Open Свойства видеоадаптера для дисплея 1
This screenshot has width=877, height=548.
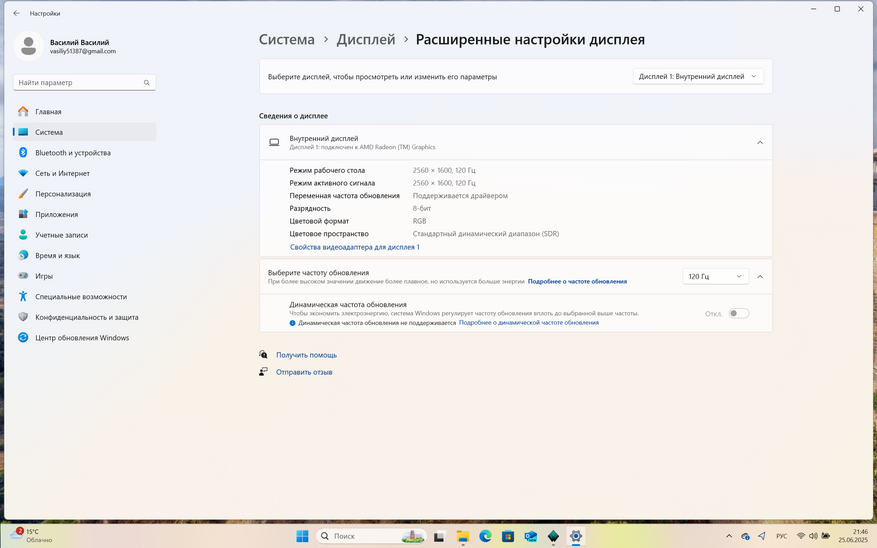point(355,247)
